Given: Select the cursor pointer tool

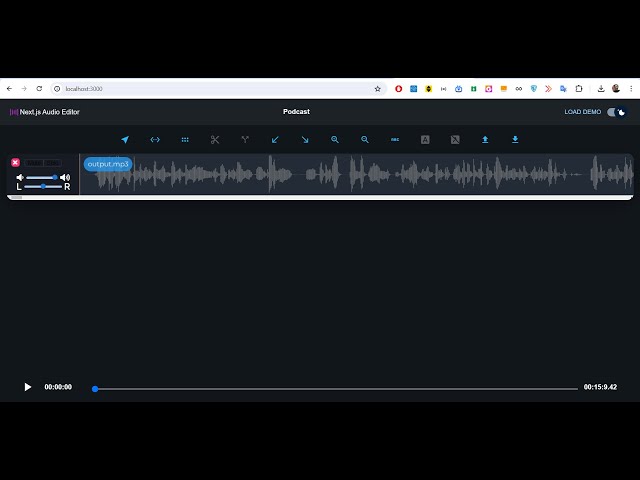Looking at the screenshot, I should (x=125, y=140).
